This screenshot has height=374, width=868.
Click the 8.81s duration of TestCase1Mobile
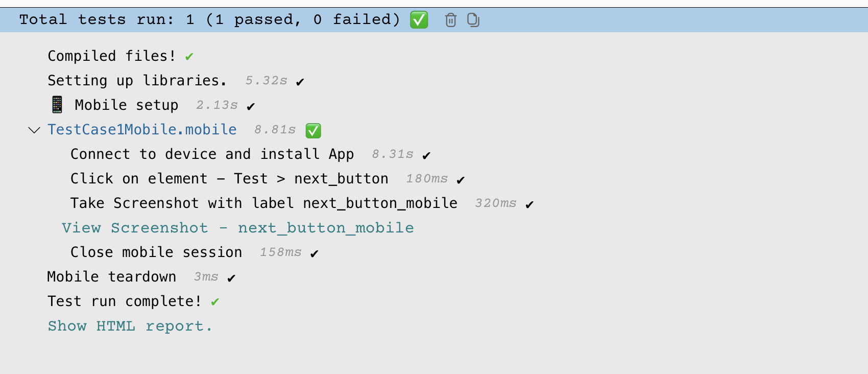[x=275, y=130]
